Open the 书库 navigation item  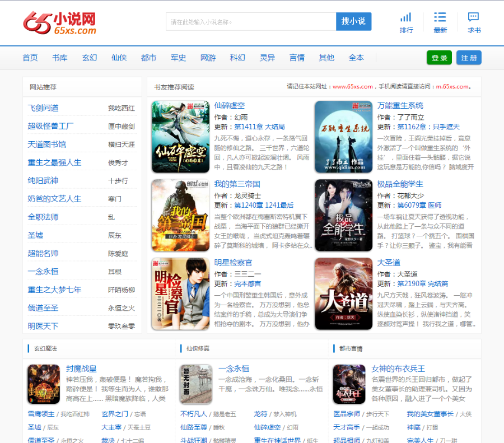click(60, 58)
